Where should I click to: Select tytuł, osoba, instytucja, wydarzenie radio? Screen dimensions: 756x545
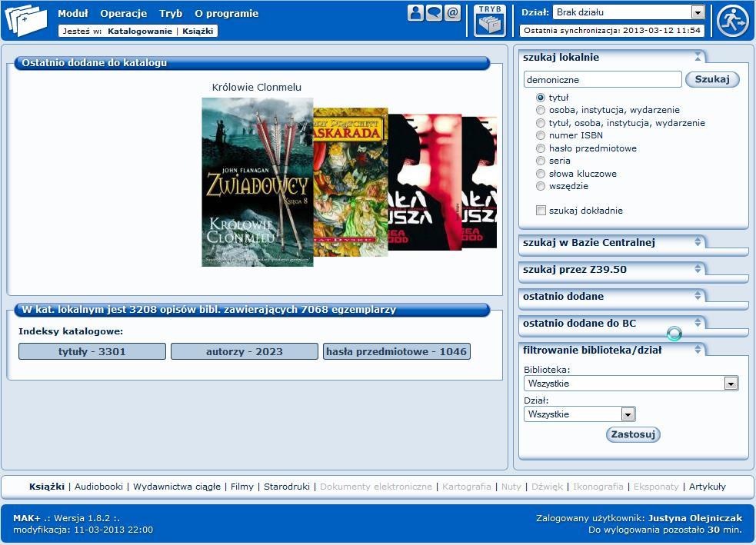point(541,123)
